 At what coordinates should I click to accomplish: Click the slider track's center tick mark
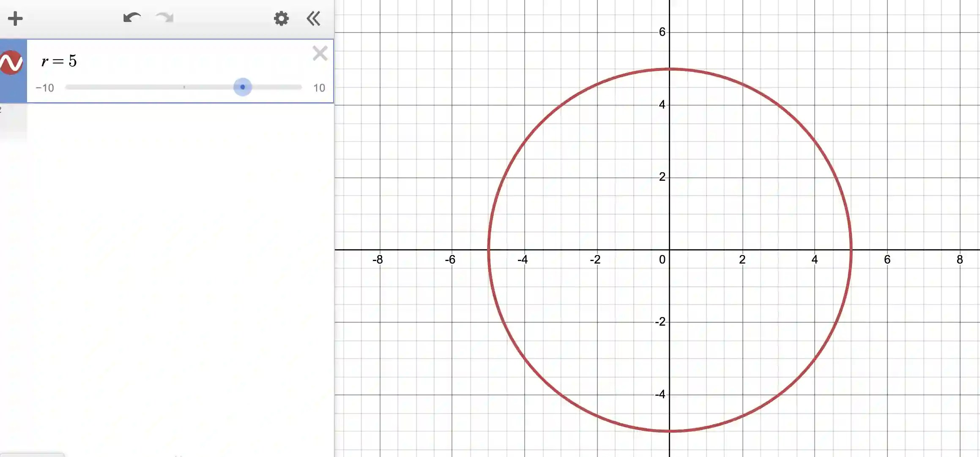coord(184,87)
